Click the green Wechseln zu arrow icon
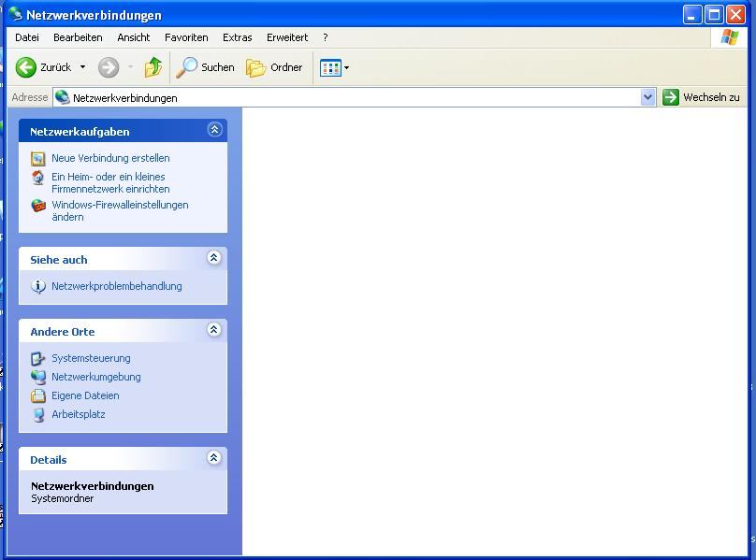 pos(670,97)
